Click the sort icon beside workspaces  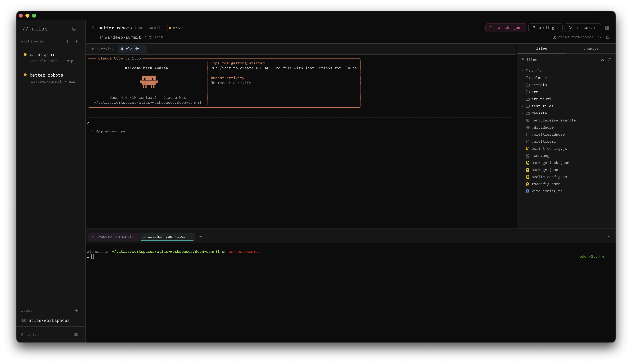68,41
